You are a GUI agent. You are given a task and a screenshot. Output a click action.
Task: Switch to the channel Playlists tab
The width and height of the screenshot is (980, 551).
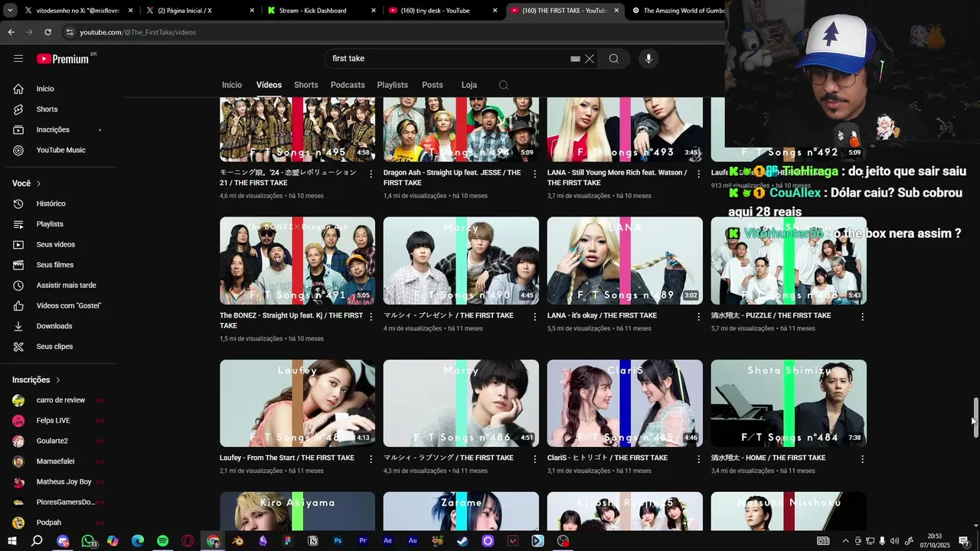(392, 85)
